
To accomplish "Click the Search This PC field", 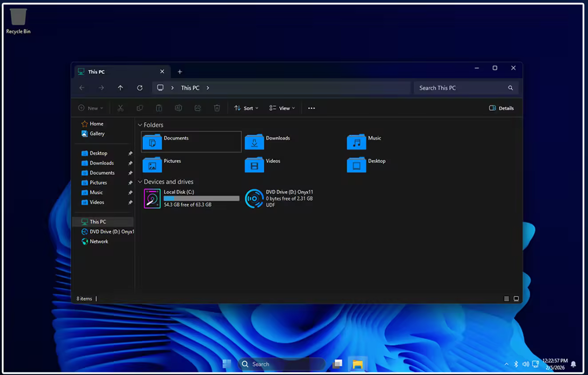I will coord(460,88).
